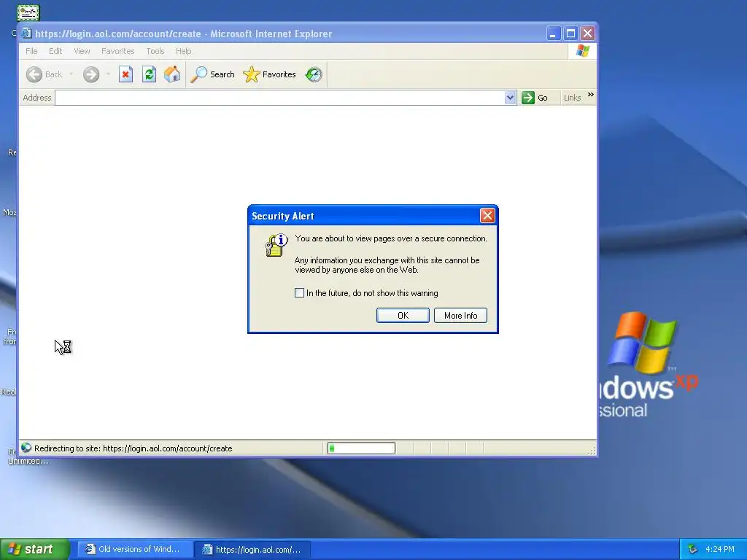This screenshot has height=560, width=747.
Task: Open the Back button history dropdown arrow
Action: 71,74
